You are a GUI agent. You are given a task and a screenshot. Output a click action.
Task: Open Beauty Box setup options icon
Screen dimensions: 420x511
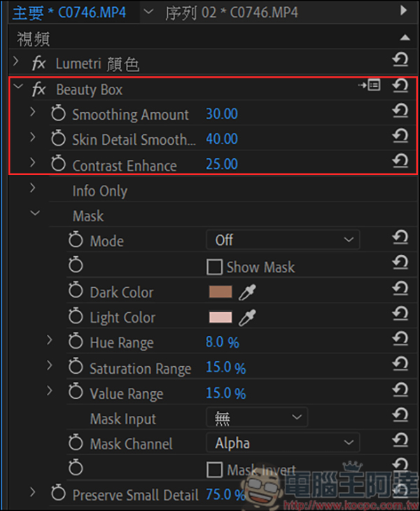click(x=369, y=85)
